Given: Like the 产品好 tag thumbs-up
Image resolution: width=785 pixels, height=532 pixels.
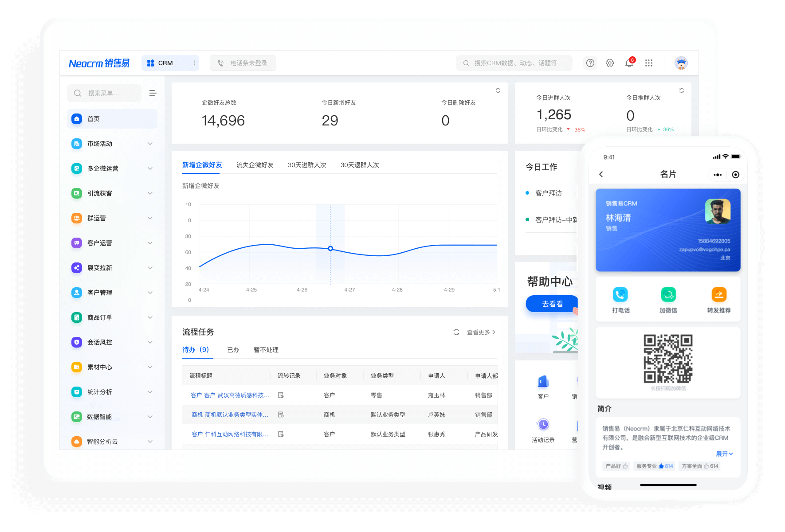Looking at the screenshot, I should [625, 466].
